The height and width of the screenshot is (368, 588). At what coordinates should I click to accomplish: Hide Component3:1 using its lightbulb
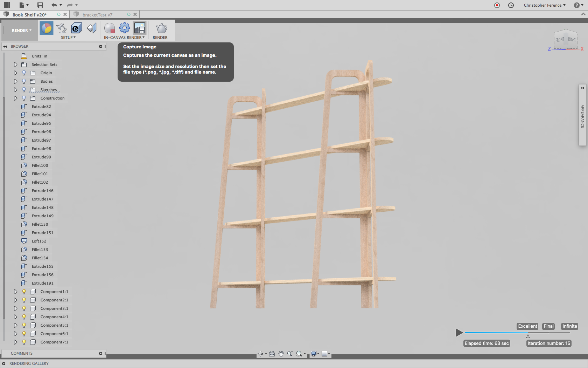[x=24, y=308]
